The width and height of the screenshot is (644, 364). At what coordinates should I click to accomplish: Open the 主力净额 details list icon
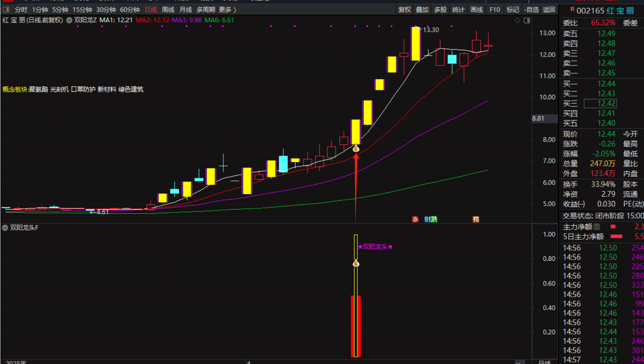point(597,227)
